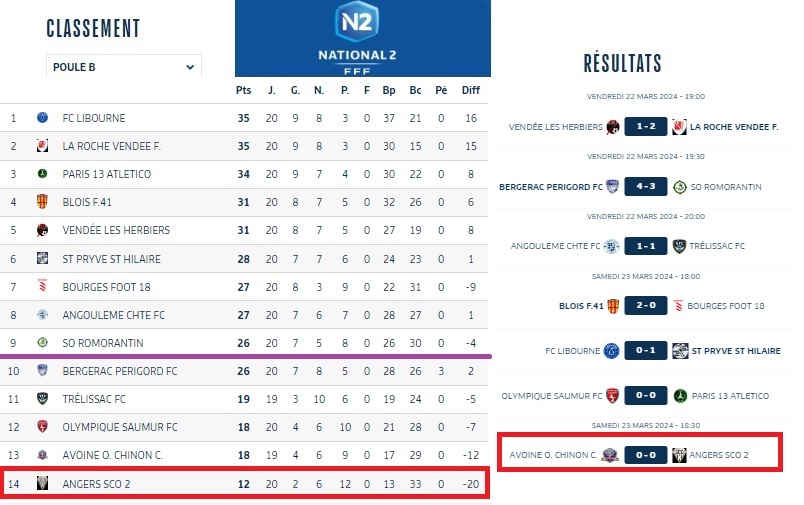This screenshot has height=505, width=804.
Task: Click the Blois F.41 crest in standings
Action: (x=42, y=202)
